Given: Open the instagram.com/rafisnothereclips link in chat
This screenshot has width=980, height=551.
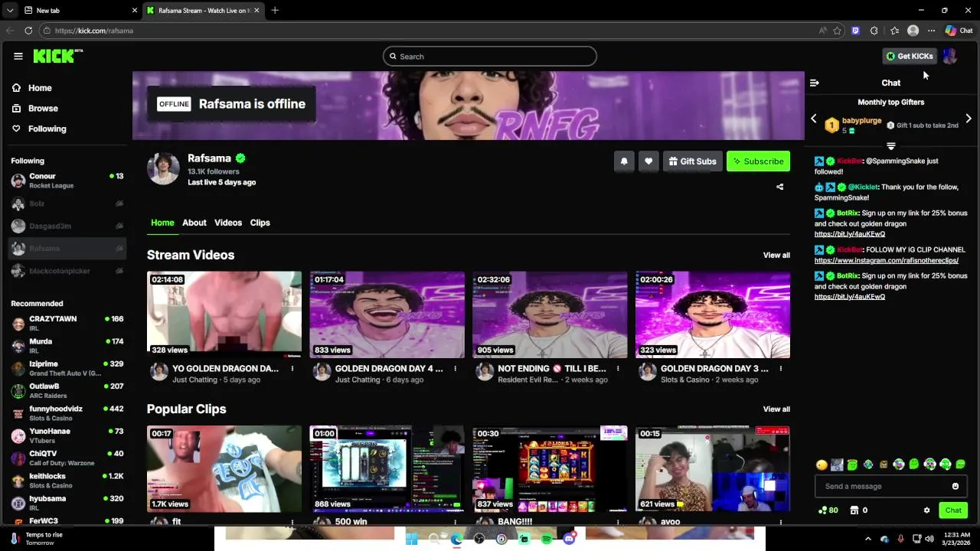Looking at the screenshot, I should (887, 260).
